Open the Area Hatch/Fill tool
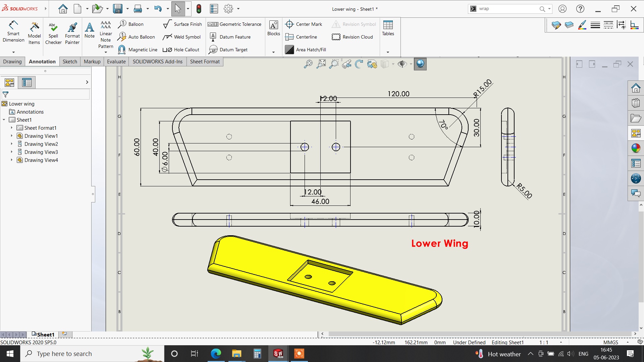Viewport: 644px width, 362px height. pos(306,50)
